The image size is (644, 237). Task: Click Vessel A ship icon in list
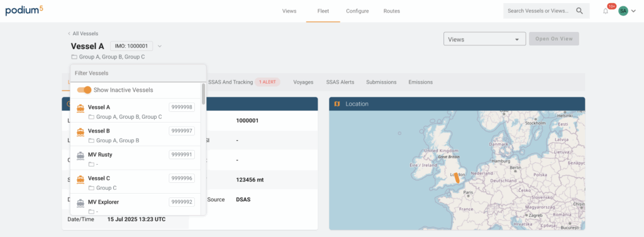(x=80, y=108)
